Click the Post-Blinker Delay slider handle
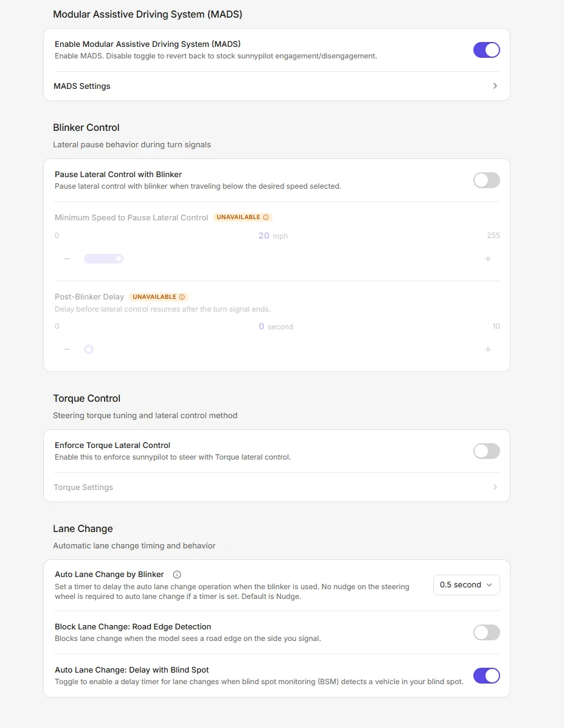 (89, 349)
